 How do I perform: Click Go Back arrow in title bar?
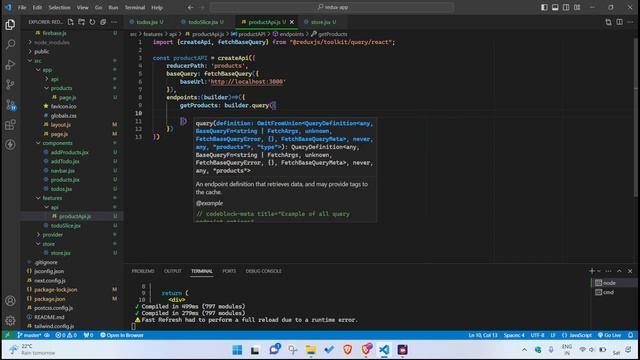click(191, 7)
